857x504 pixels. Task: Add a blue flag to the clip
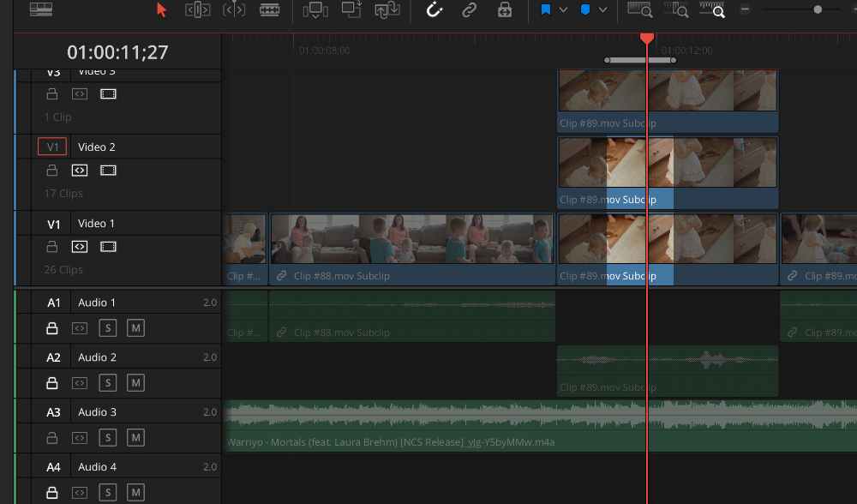point(545,9)
